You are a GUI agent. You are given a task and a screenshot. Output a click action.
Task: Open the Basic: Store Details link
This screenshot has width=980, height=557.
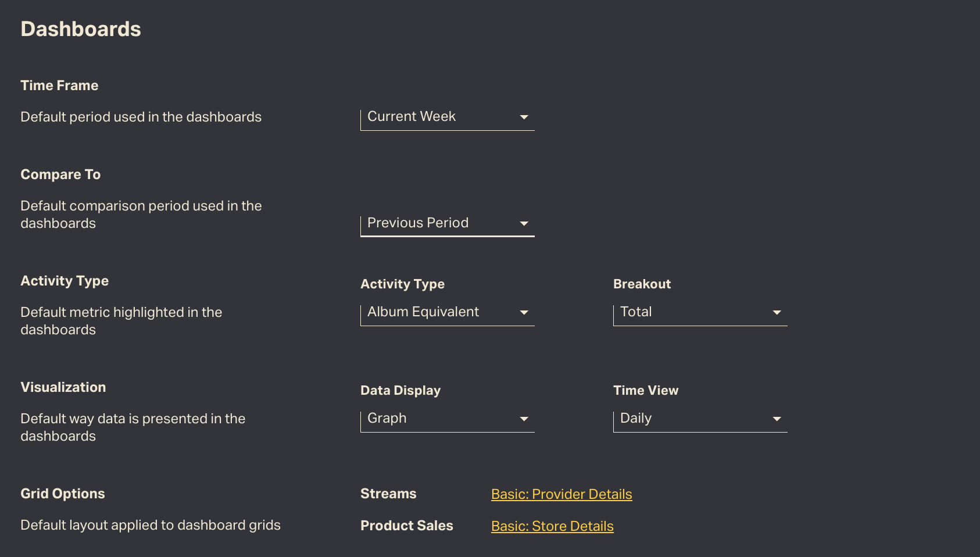tap(552, 526)
